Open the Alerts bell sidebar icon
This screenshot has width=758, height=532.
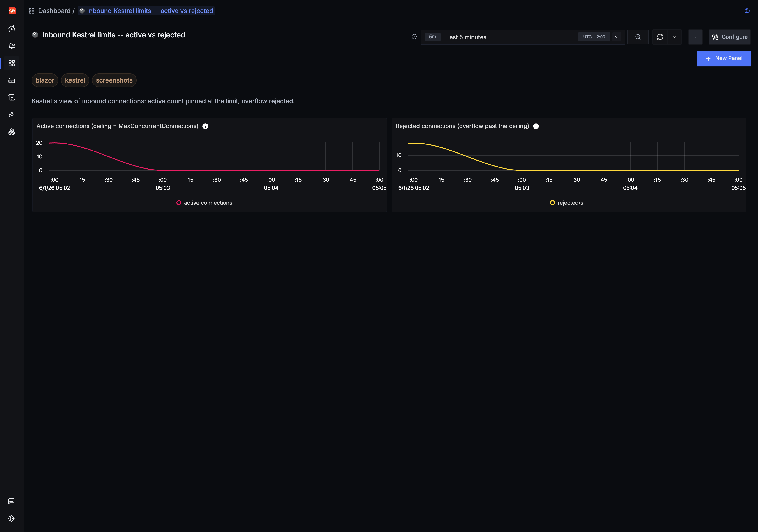pyautogui.click(x=12, y=46)
